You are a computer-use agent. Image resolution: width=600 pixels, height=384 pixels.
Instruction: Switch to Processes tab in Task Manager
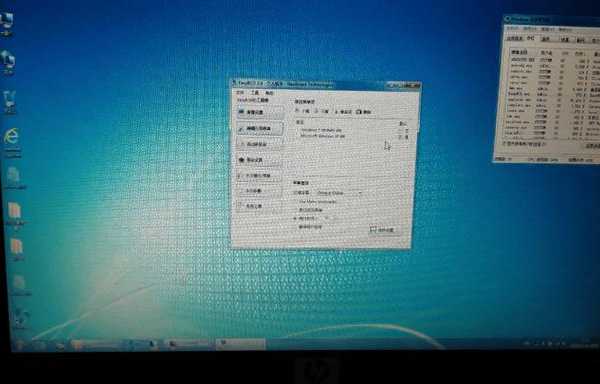pyautogui.click(x=531, y=39)
